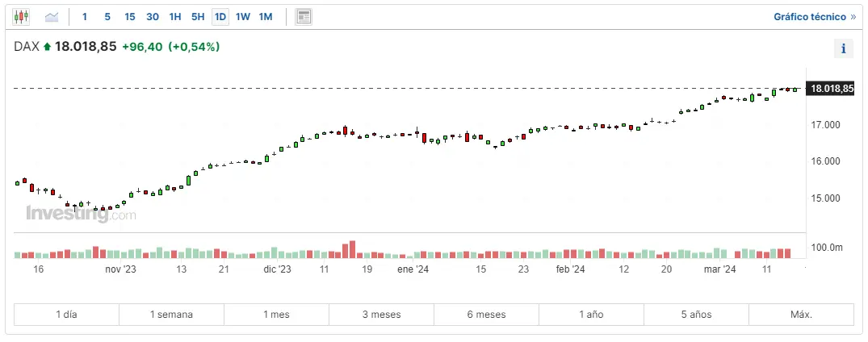Choose the '6 meses' time range
868x342 pixels.
pyautogui.click(x=486, y=315)
